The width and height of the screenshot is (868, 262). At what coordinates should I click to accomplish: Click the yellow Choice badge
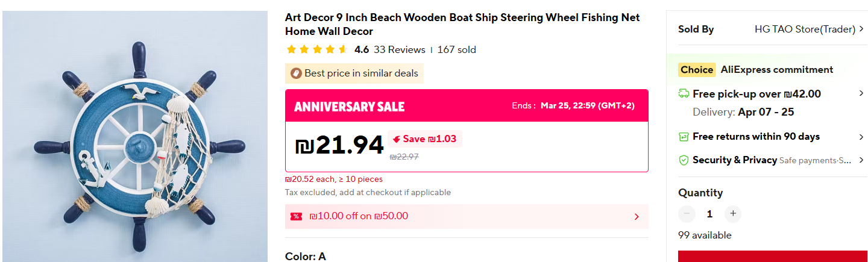[x=697, y=70]
